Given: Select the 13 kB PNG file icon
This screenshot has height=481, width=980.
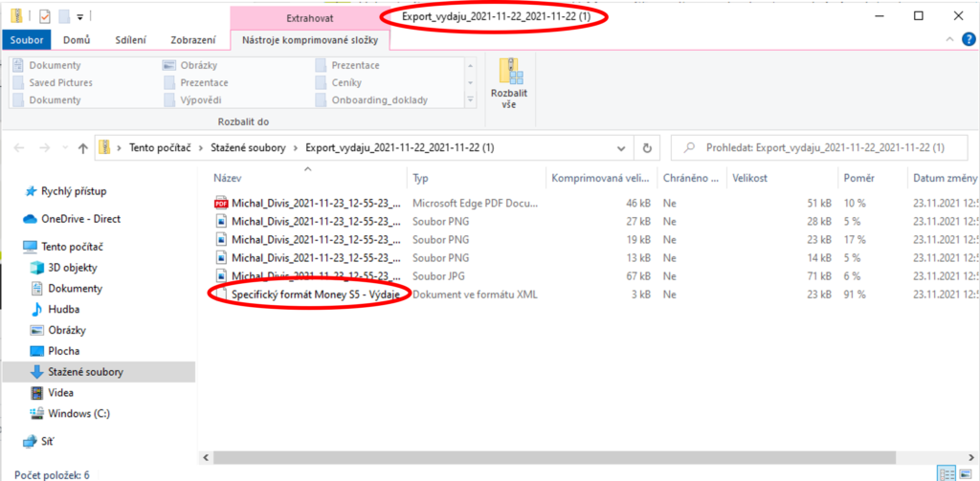Looking at the screenshot, I should click(221, 257).
